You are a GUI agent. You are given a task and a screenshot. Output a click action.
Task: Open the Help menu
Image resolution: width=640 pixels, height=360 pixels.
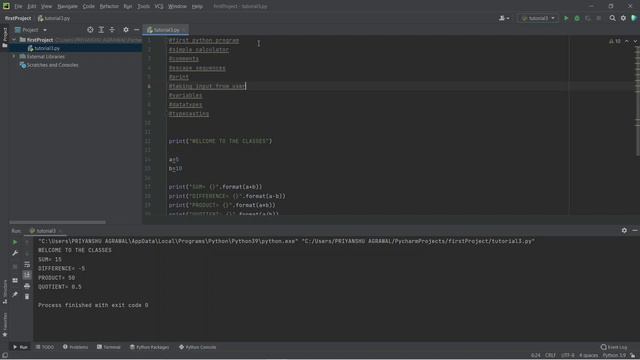197,7
